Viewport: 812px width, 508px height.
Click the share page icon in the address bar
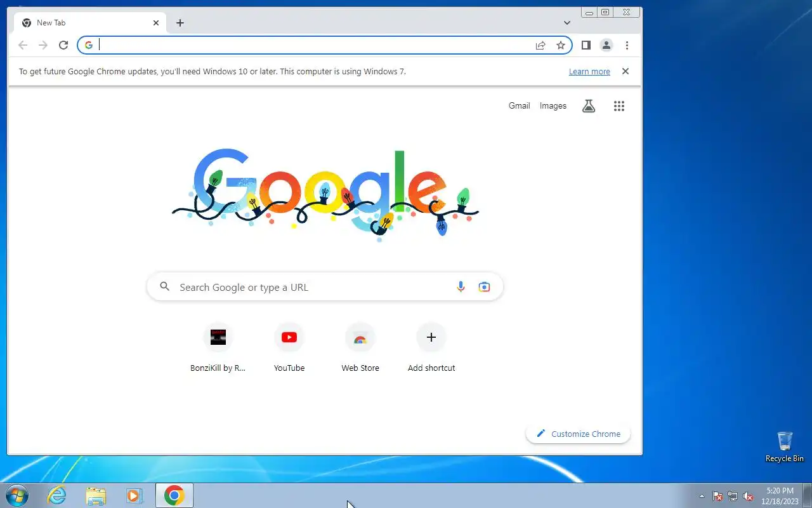(540, 45)
